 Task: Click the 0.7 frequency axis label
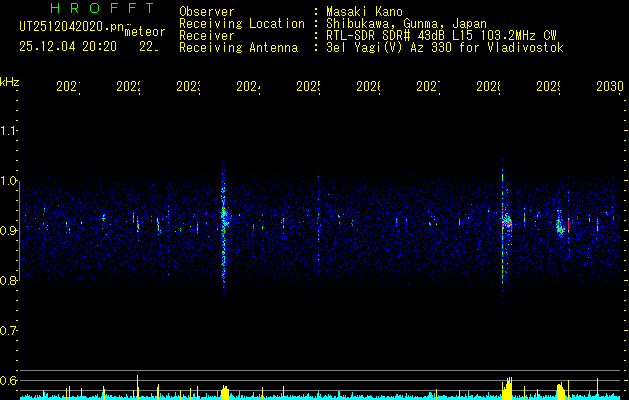pyautogui.click(x=8, y=331)
